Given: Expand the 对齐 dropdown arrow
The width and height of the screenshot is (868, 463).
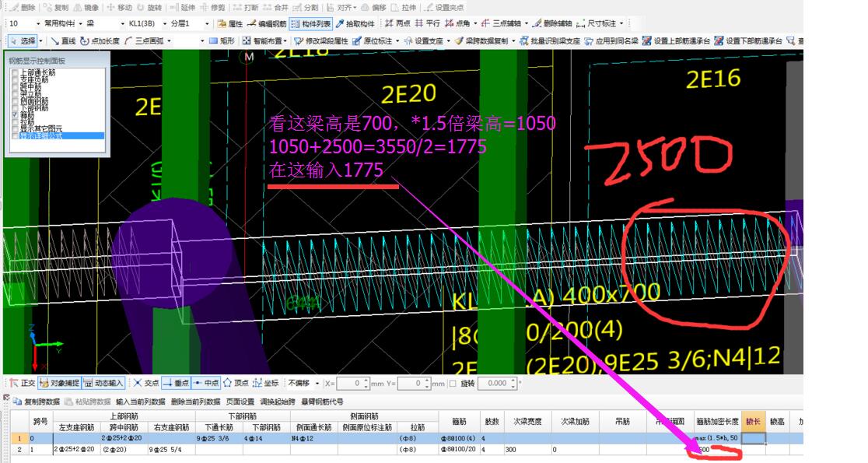Looking at the screenshot, I should coord(355,8).
